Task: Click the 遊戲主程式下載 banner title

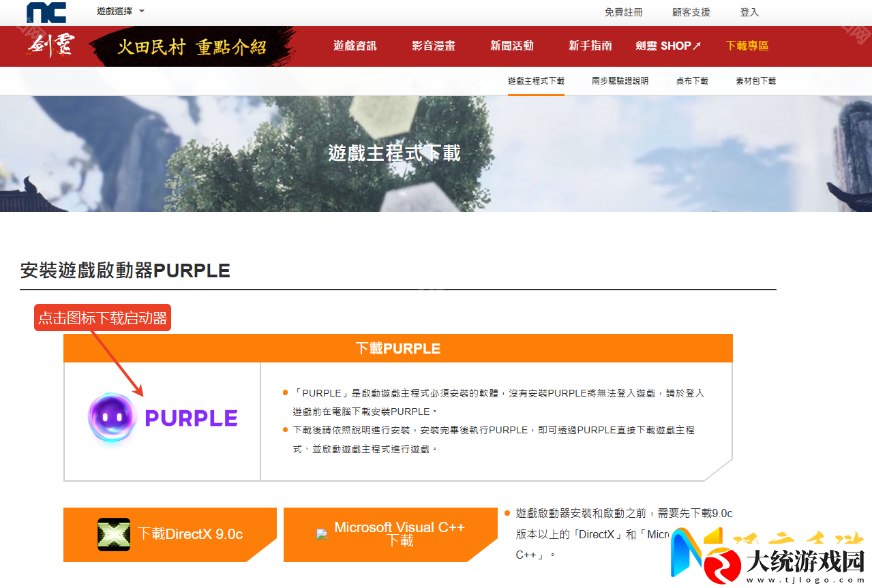Action: [395, 153]
